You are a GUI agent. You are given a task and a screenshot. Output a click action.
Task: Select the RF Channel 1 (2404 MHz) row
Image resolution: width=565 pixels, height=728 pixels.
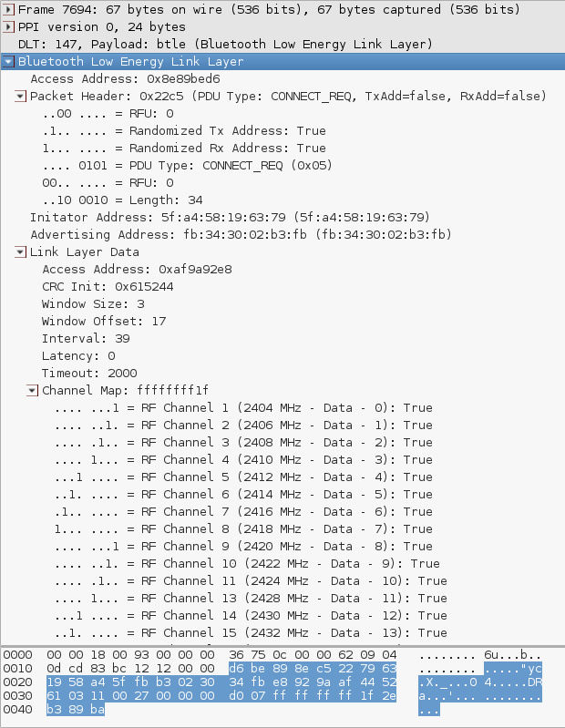click(x=243, y=407)
